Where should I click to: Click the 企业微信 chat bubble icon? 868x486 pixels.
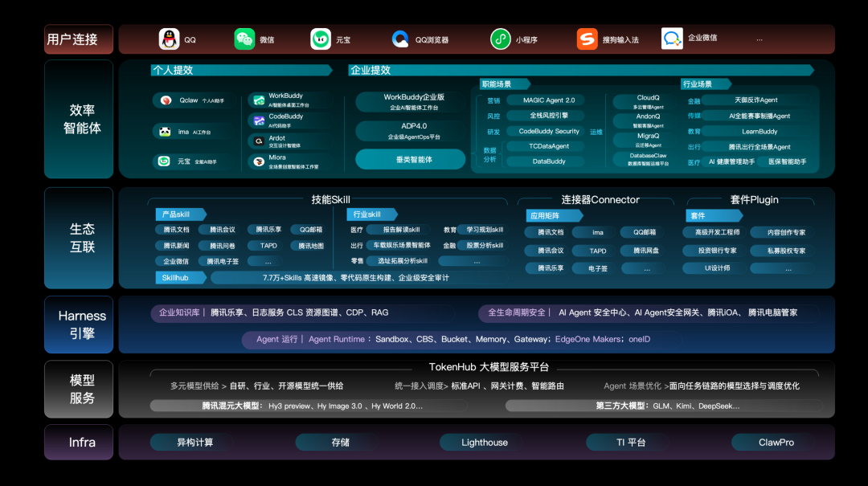671,39
